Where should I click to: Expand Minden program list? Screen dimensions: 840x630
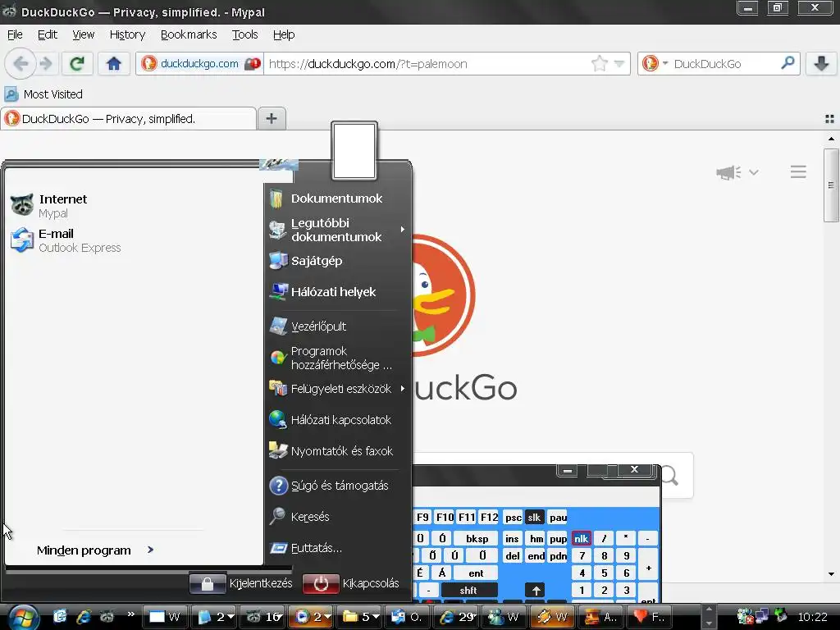[95, 550]
